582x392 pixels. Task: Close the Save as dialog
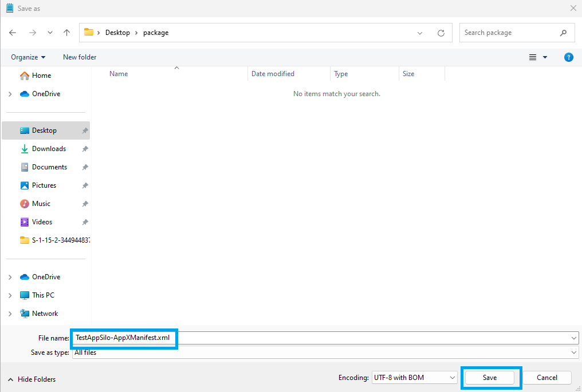(x=573, y=8)
